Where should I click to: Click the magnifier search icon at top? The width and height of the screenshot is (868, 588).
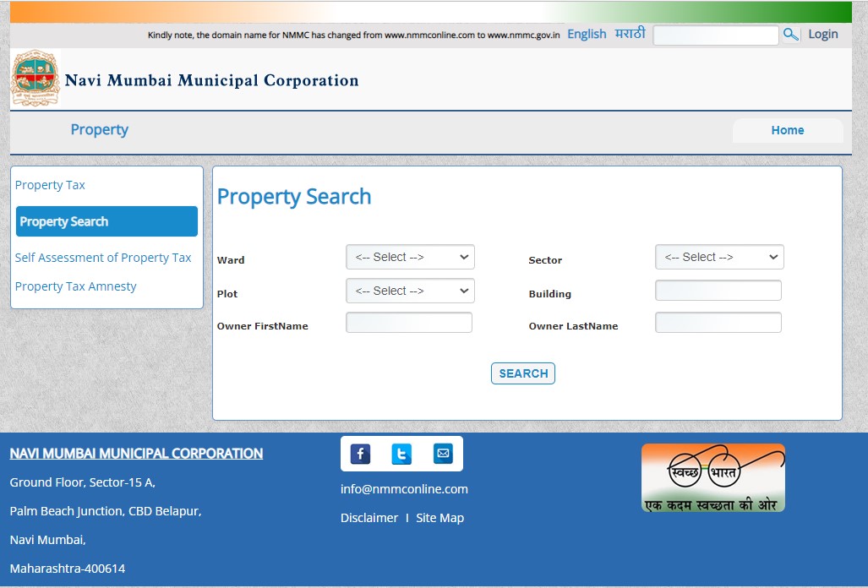[x=790, y=35]
